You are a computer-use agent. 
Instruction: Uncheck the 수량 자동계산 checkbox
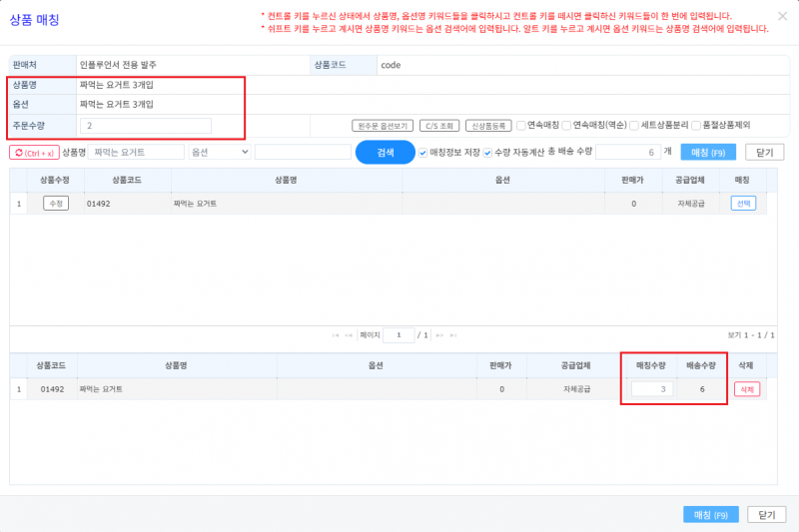pos(487,153)
